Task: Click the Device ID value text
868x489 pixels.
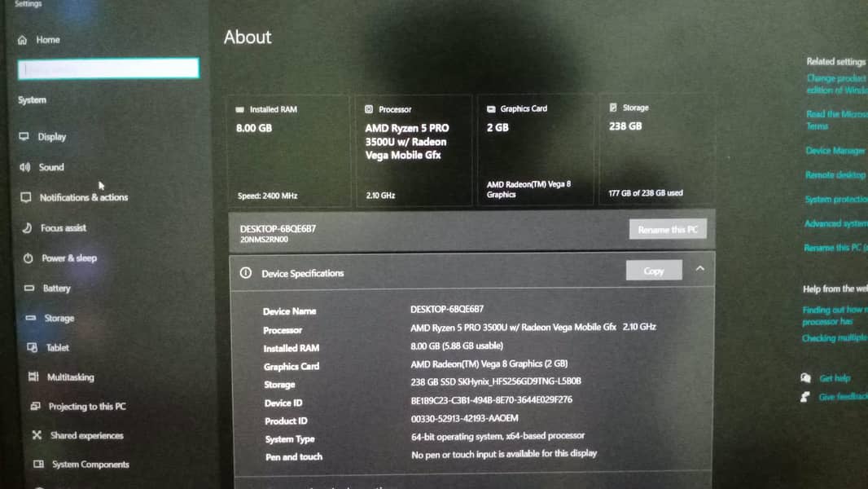Action: pyautogui.click(x=492, y=400)
